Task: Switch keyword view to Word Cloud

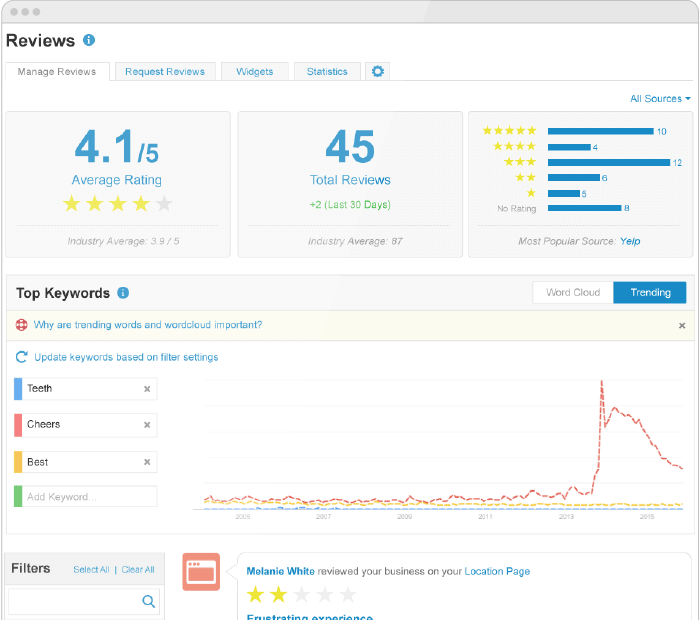Action: click(x=573, y=293)
